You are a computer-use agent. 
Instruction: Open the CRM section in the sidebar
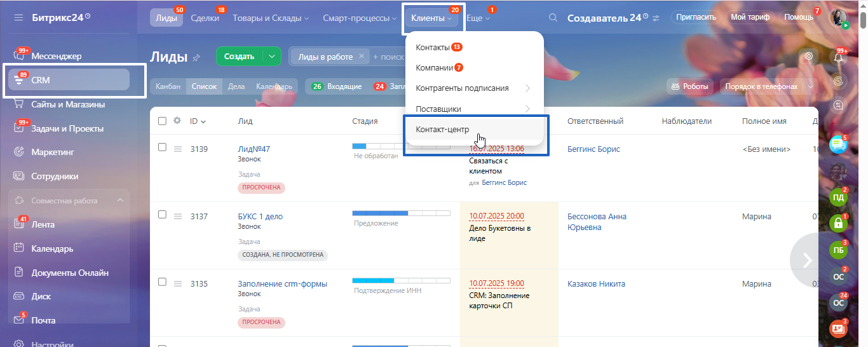tap(69, 80)
